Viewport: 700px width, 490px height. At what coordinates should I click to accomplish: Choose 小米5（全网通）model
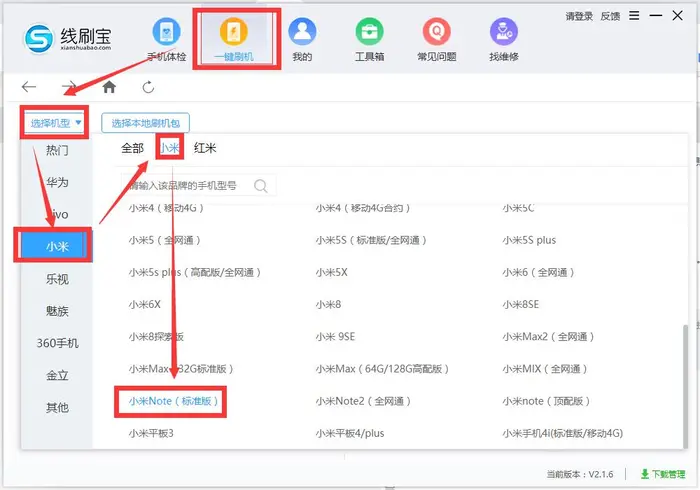tap(165, 241)
